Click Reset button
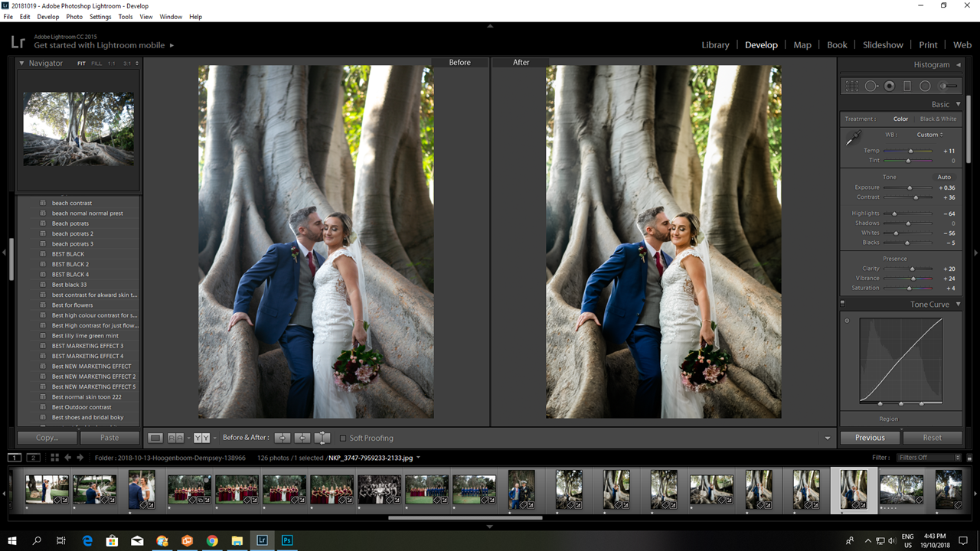980x551 pixels. point(932,438)
